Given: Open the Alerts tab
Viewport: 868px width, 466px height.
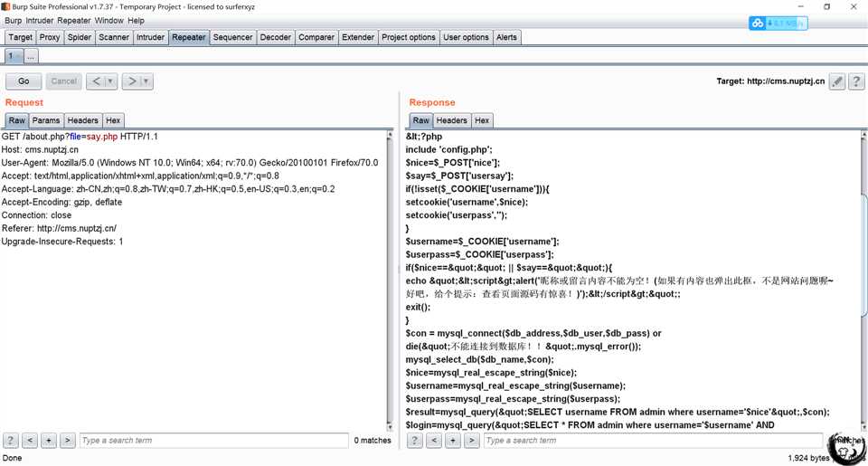Looking at the screenshot, I should [x=506, y=37].
